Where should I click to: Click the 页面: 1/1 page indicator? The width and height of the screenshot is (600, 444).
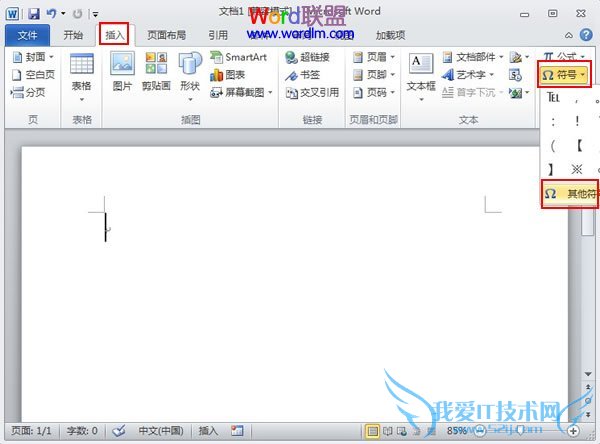pyautogui.click(x=31, y=431)
